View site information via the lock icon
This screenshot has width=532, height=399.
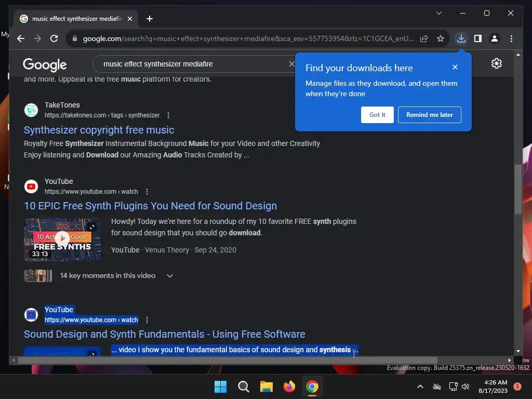(75, 38)
